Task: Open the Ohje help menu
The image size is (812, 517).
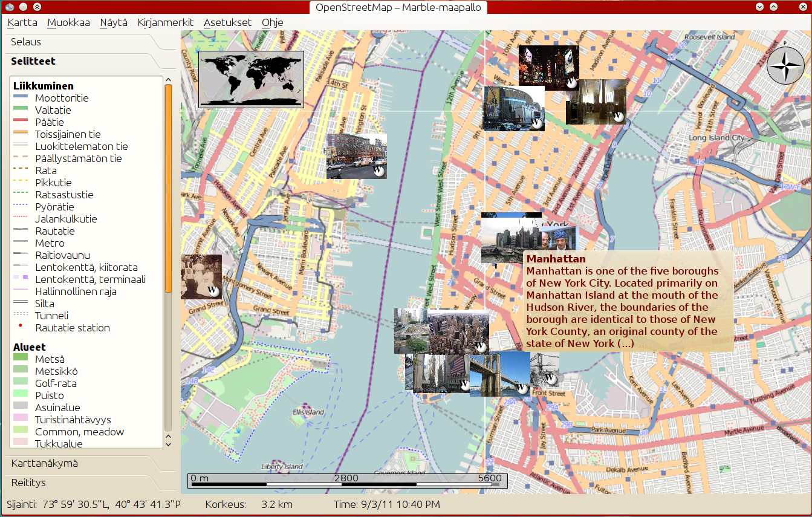Action: 273,22
